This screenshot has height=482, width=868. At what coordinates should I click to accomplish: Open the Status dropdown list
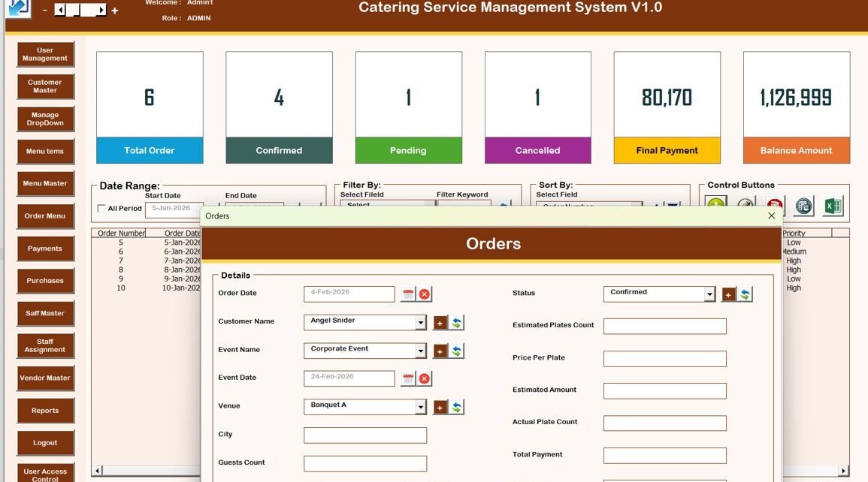click(709, 294)
